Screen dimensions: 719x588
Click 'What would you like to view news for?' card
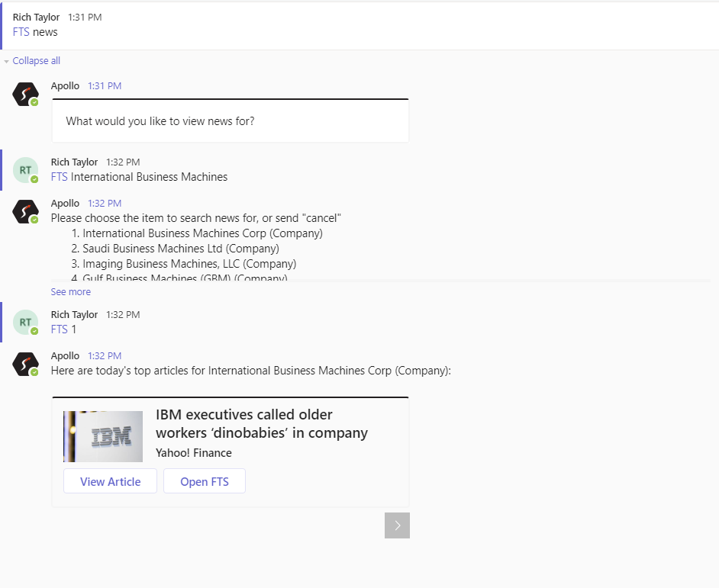tap(231, 121)
